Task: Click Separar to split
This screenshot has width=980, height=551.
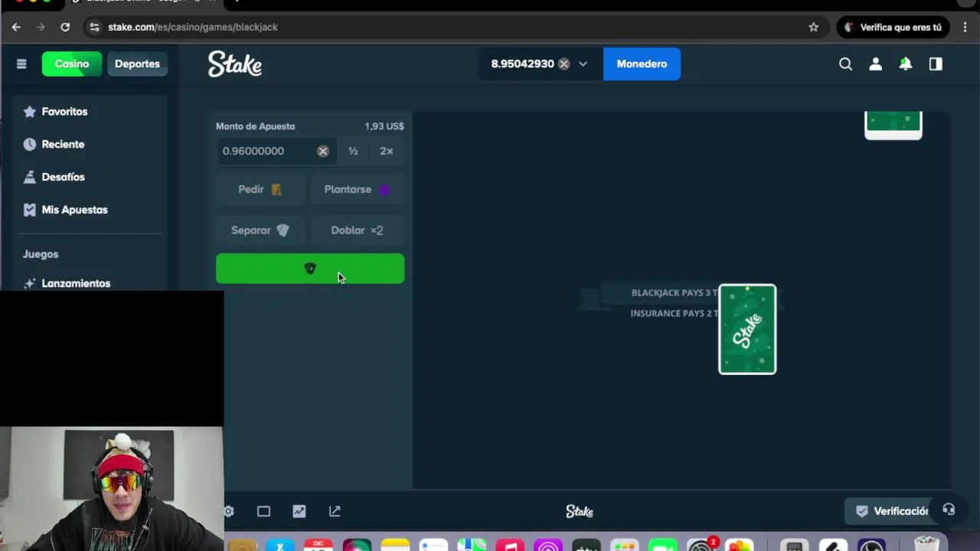Action: (260, 230)
